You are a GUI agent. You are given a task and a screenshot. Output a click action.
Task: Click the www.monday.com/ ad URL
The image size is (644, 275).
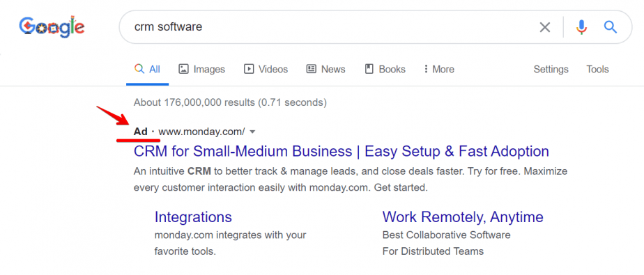(x=201, y=132)
